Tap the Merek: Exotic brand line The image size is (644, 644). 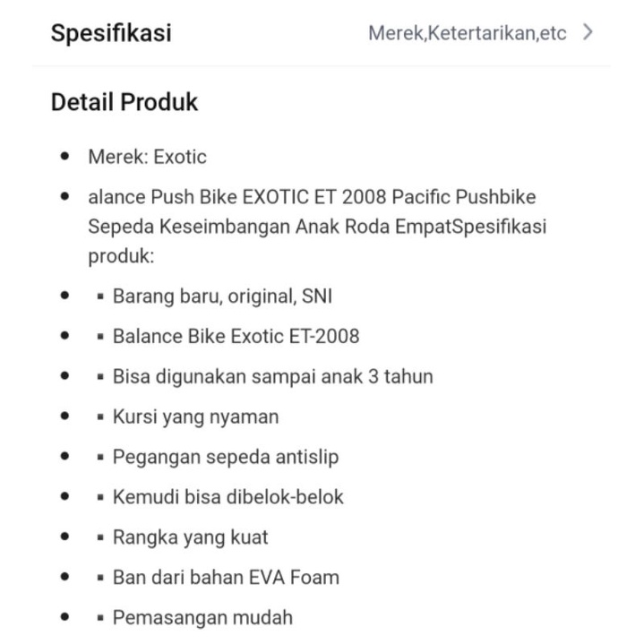point(147,157)
